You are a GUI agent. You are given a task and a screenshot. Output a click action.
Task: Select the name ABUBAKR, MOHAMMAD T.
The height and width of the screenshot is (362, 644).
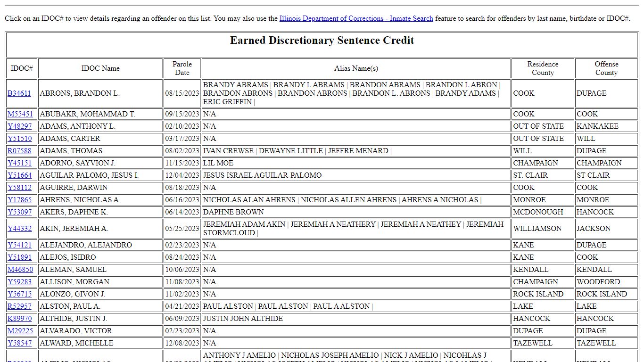click(88, 114)
